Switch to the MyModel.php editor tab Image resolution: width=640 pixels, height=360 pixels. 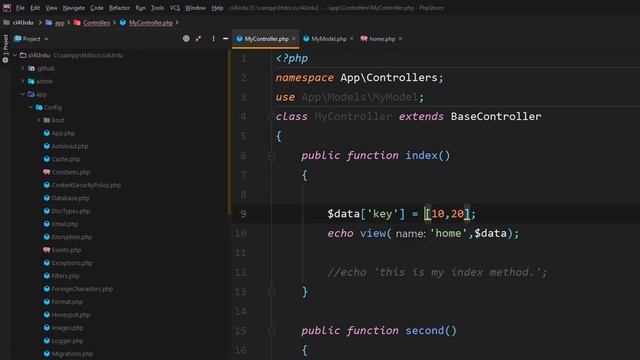tap(329, 39)
